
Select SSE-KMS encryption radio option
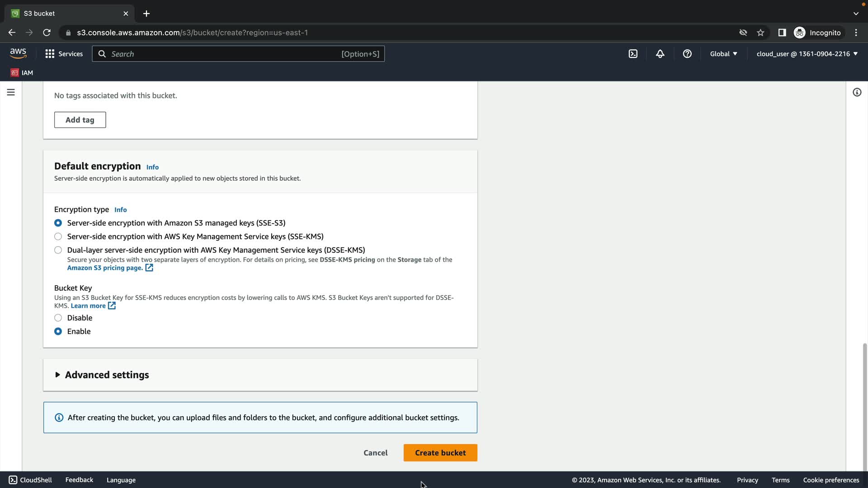(58, 236)
